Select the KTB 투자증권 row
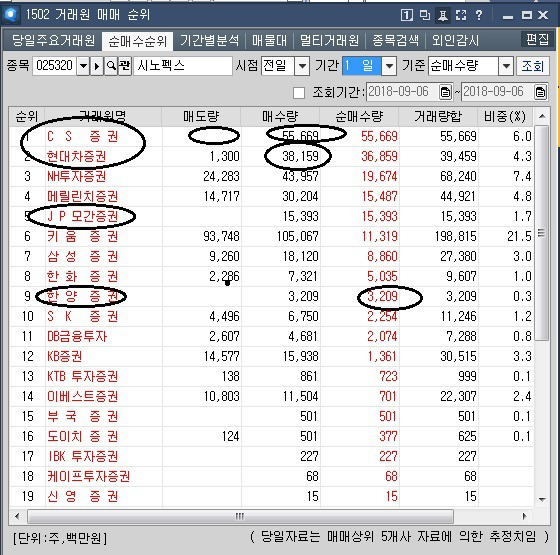Image resolution: width=560 pixels, height=555 pixels. tap(271, 376)
